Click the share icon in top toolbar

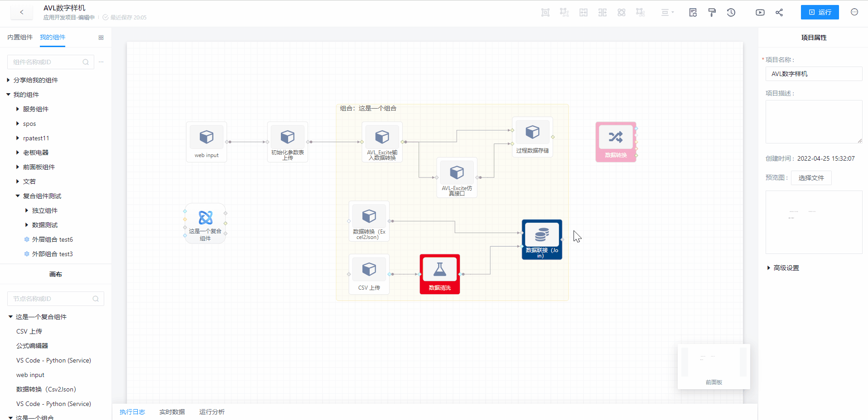pos(779,13)
